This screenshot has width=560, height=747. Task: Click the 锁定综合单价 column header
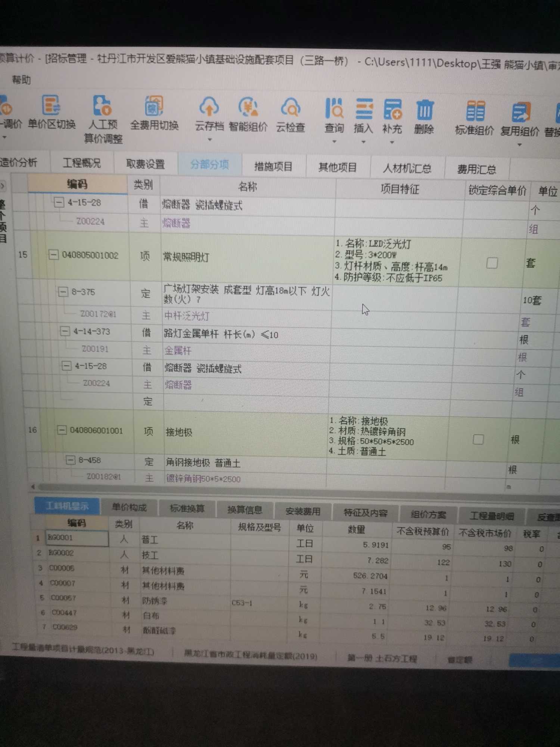[497, 190]
